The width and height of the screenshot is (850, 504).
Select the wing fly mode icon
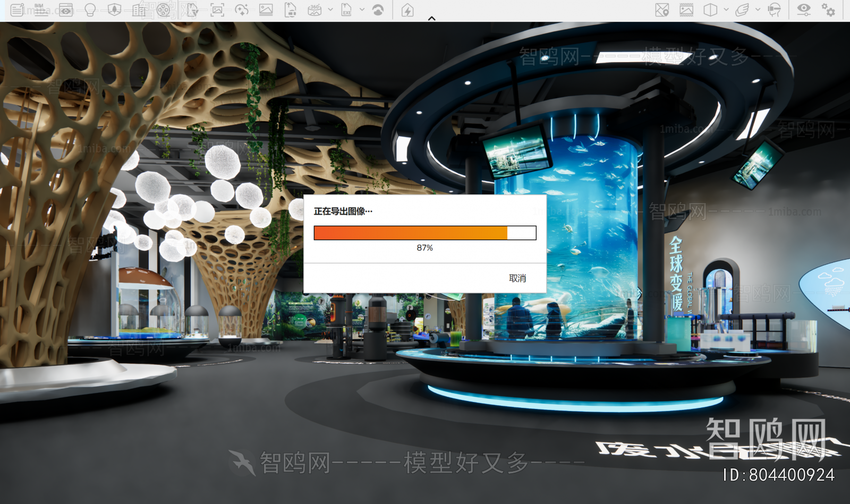point(742,10)
